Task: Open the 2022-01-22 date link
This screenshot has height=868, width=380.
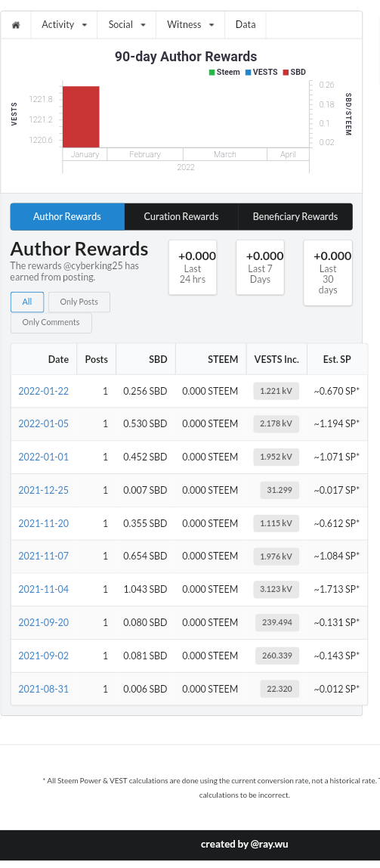Action: click(x=44, y=391)
